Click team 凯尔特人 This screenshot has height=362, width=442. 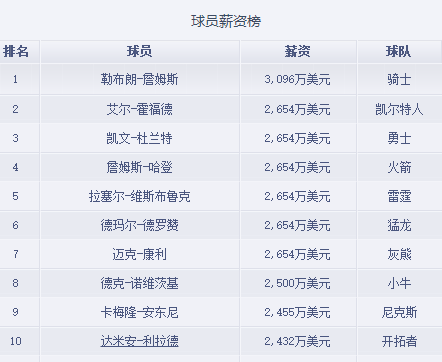[399, 109]
